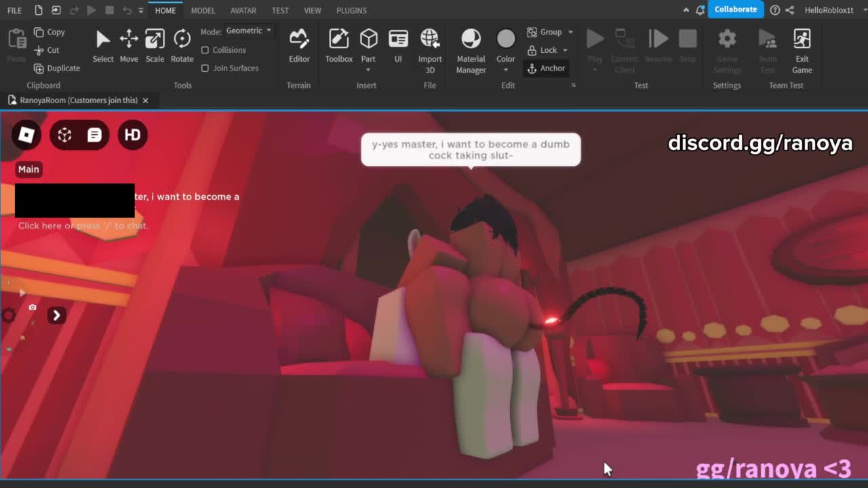Open the notifications bell icon
Screen dimensions: 868x488
(x=701, y=10)
